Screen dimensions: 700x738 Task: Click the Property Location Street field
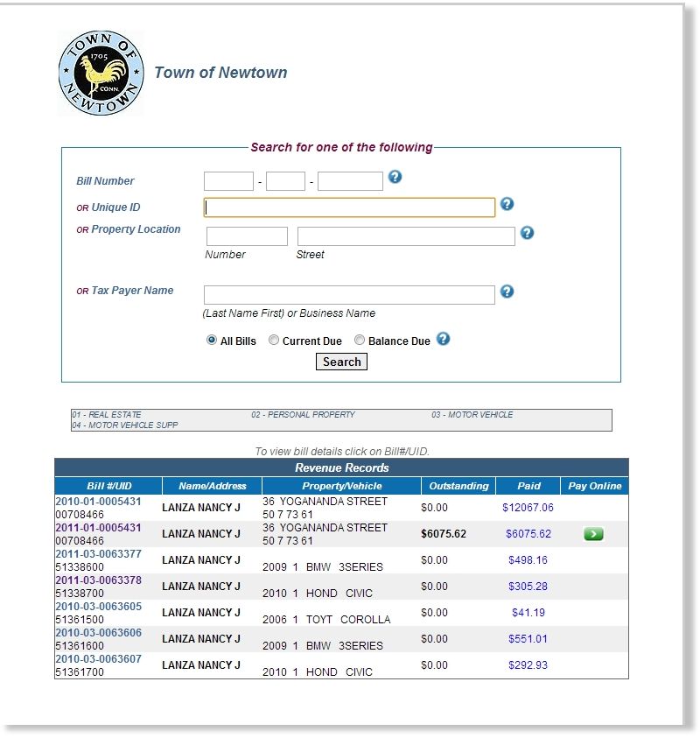406,236
